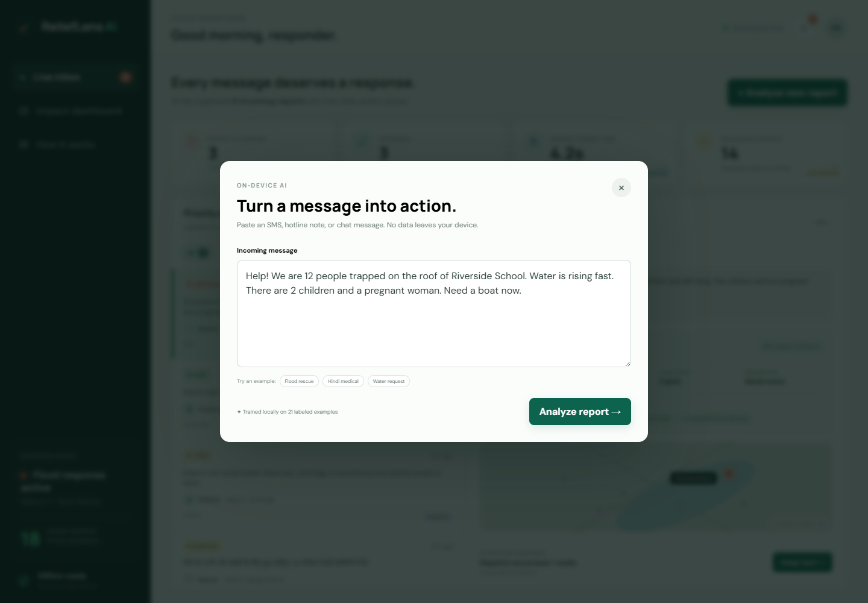Click the red unread badge on Live inbox
868x603 pixels.
pyautogui.click(x=125, y=77)
